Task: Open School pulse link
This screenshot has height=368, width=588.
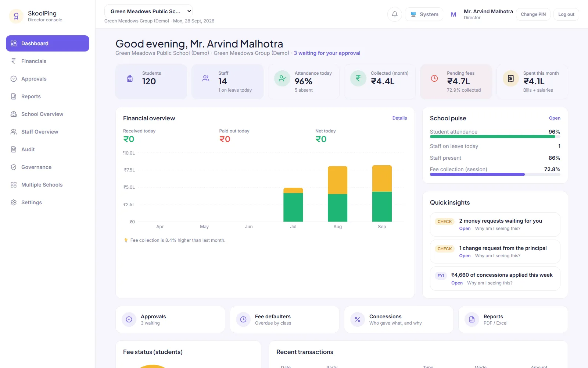Action: click(555, 118)
